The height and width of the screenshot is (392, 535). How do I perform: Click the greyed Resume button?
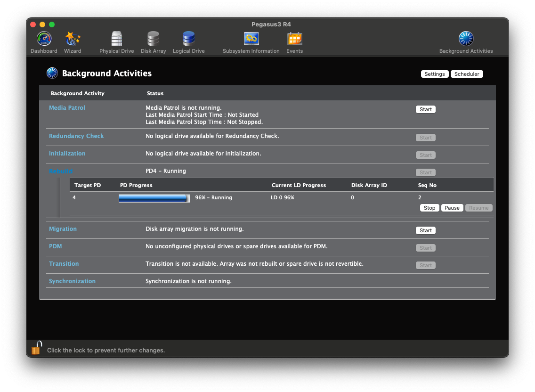coord(478,208)
